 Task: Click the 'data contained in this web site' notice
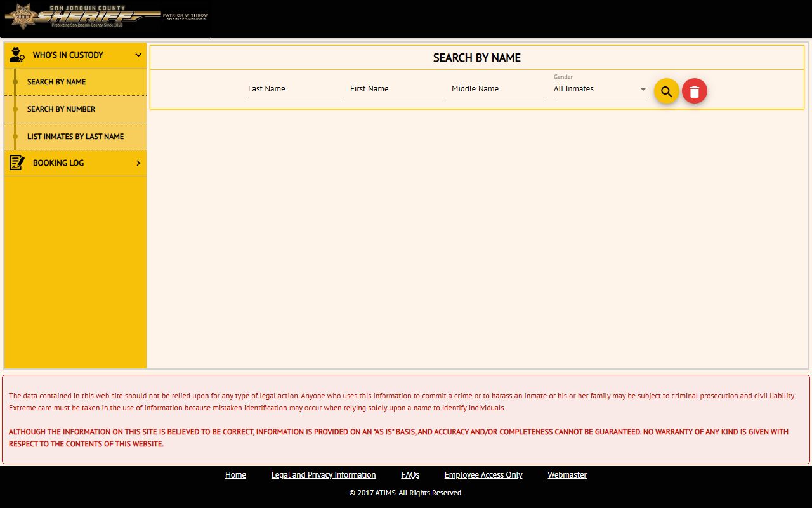tap(402, 401)
